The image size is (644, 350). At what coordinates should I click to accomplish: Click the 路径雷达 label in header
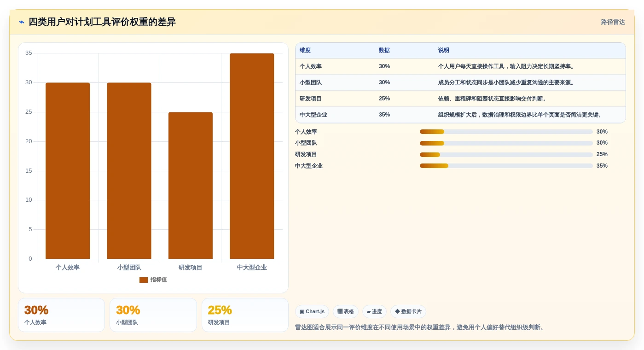click(613, 22)
